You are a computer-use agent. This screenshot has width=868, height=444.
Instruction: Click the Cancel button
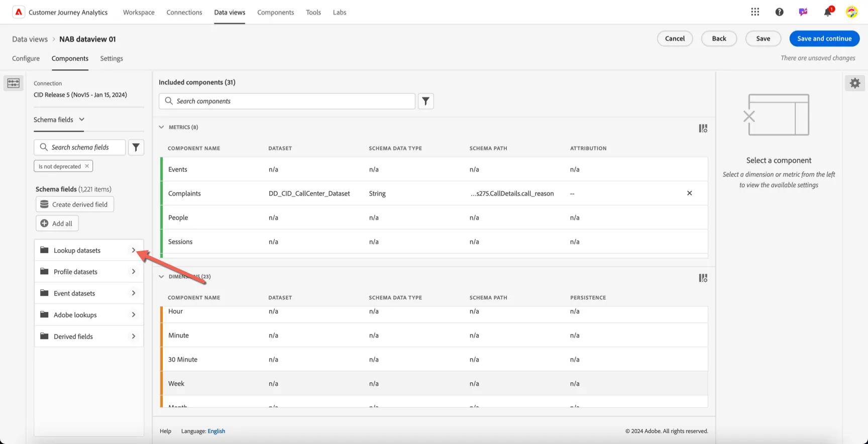675,39
